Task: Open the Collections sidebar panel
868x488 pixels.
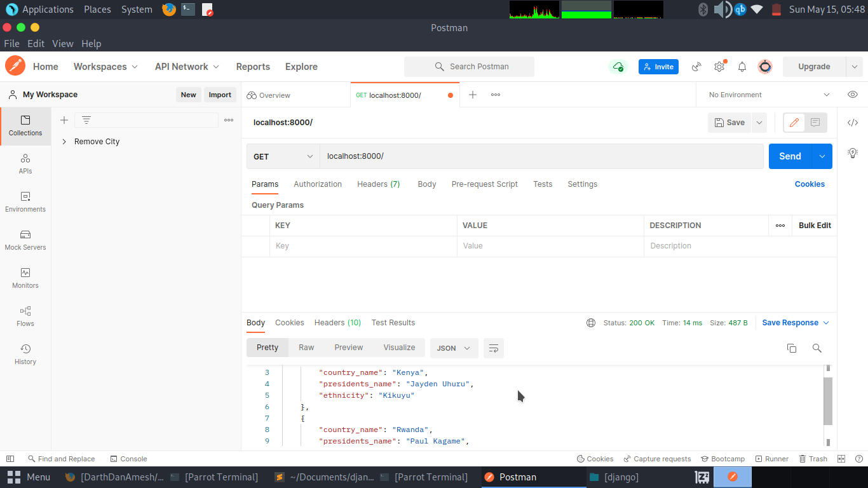Action: click(25, 126)
